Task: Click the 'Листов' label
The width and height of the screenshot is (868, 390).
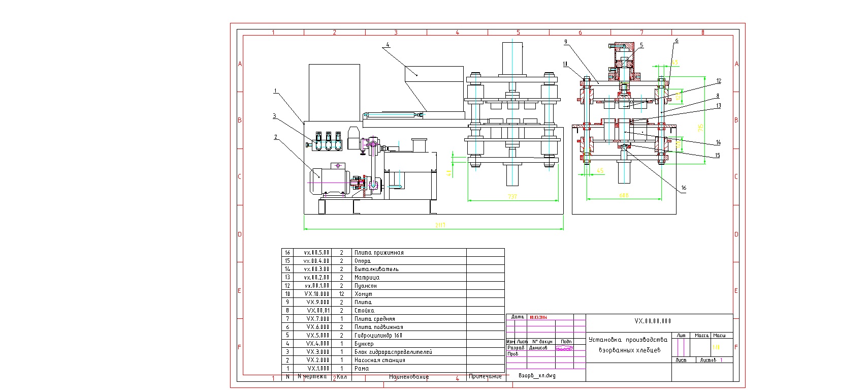Action: [x=708, y=360]
